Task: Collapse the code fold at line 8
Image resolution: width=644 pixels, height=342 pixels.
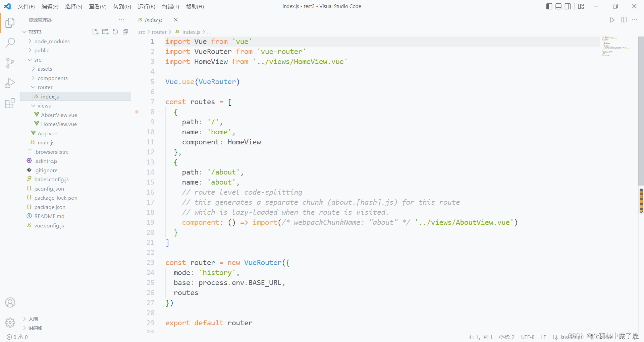Action: tap(161, 112)
